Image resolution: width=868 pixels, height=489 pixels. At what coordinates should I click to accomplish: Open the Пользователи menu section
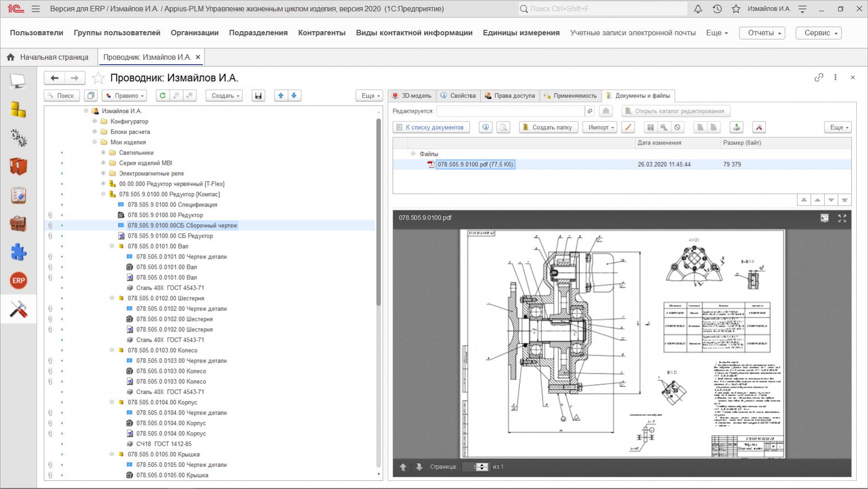click(x=37, y=33)
